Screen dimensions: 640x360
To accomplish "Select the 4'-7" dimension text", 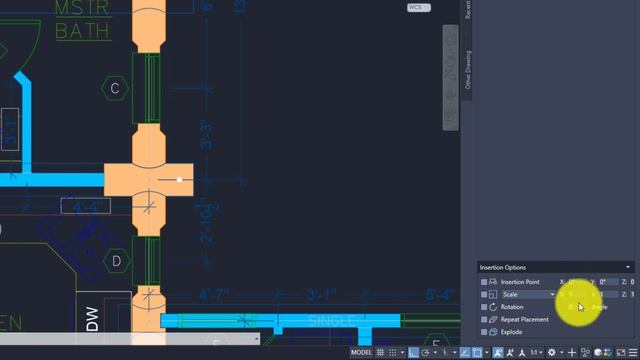I will [x=214, y=295].
